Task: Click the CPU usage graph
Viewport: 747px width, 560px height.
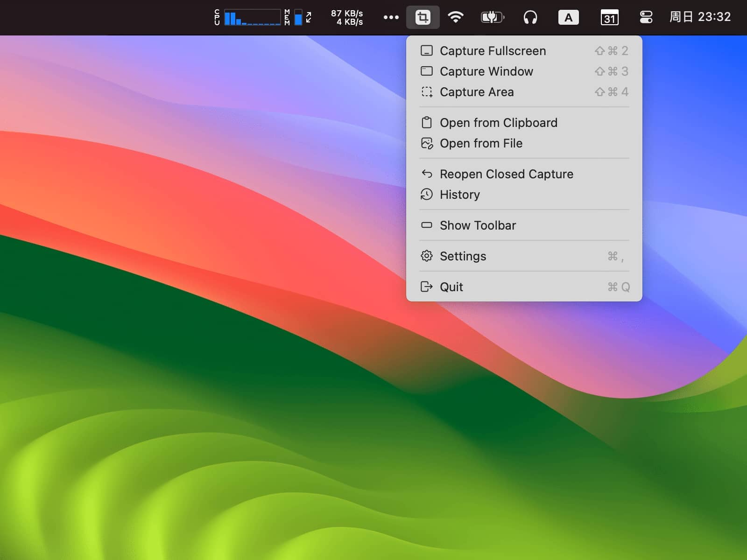Action: coord(252,18)
